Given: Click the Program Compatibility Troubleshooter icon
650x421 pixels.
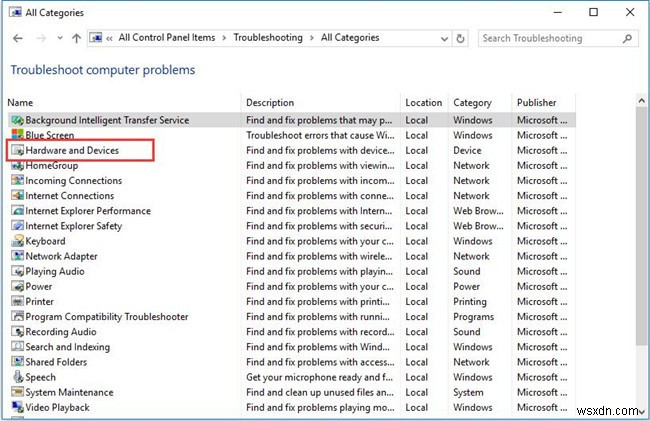Looking at the screenshot, I should 17,316.
